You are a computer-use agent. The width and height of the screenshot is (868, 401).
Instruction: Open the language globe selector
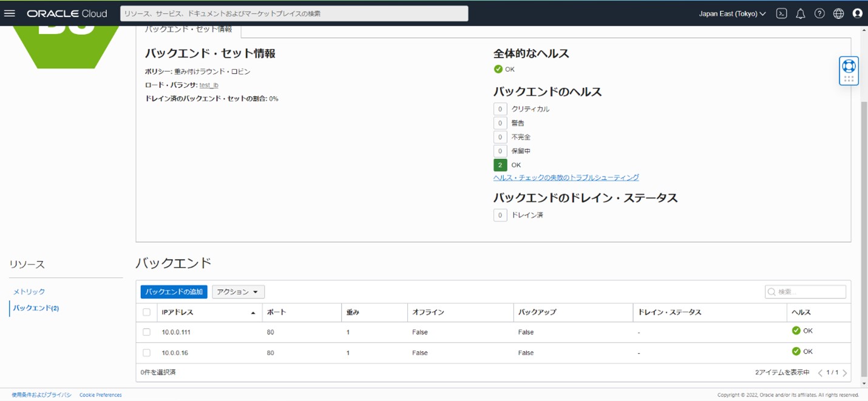[838, 13]
